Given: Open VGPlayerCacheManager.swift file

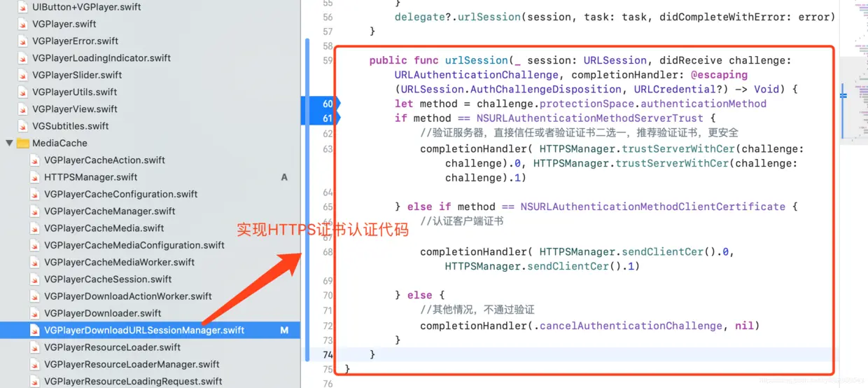Looking at the screenshot, I should pos(109,211).
